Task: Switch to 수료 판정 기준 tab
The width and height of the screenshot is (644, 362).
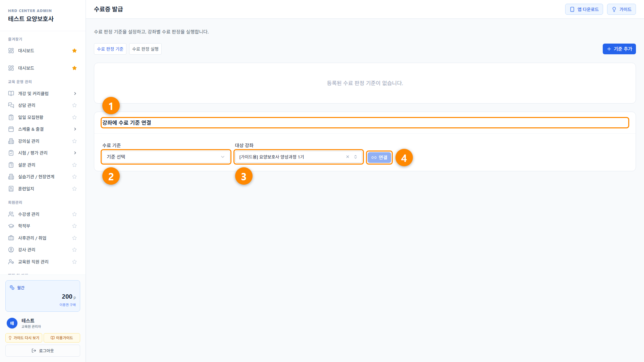Action: tap(110, 49)
